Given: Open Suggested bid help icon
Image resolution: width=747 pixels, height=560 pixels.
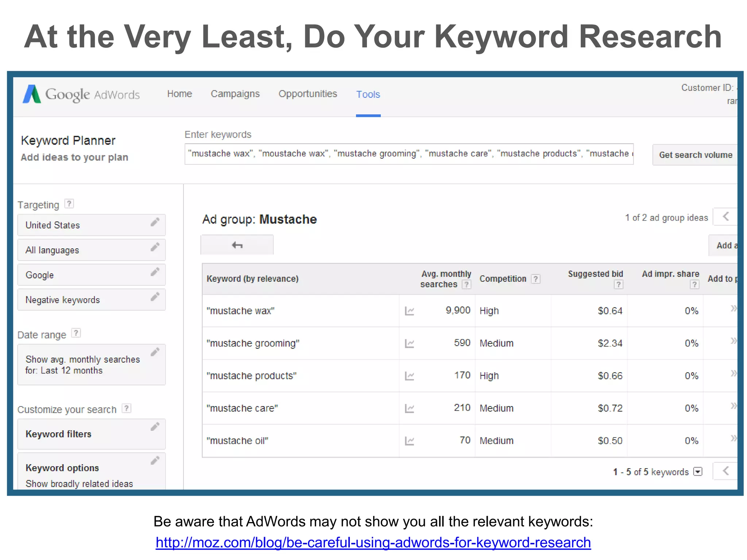Looking at the screenshot, I should pos(618,284).
